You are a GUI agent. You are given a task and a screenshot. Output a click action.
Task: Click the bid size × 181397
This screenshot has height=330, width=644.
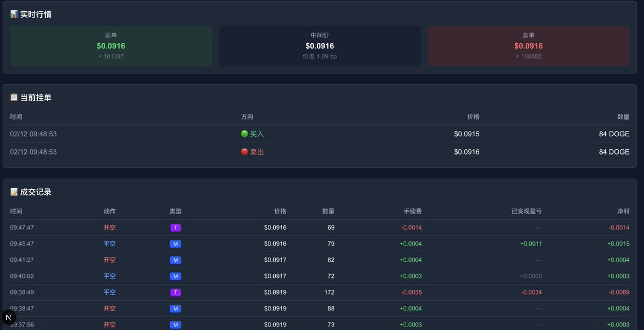coord(111,56)
